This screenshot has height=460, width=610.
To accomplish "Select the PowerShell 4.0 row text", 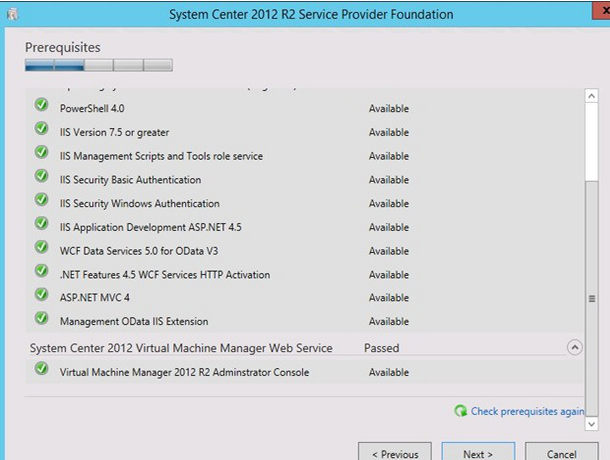I will pos(92,108).
